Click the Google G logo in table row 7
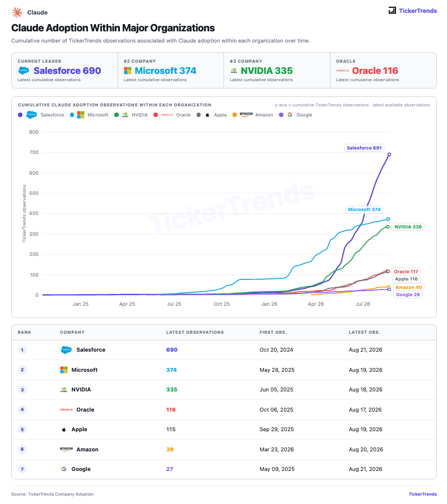Screen dimensions: 447x504 pos(64,469)
